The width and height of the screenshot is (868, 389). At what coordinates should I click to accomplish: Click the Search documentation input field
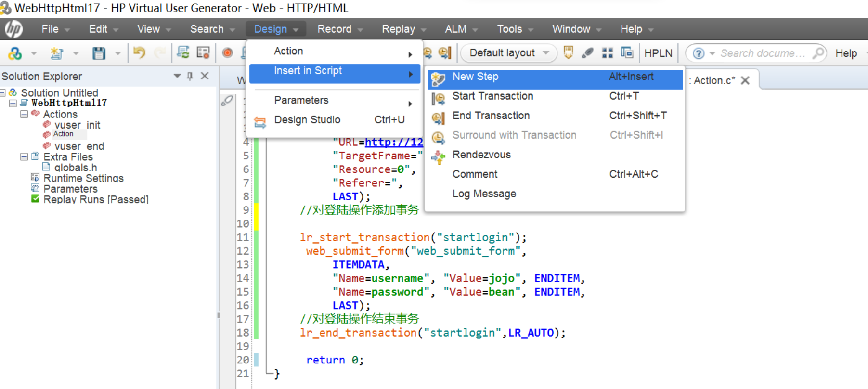pyautogui.click(x=762, y=53)
